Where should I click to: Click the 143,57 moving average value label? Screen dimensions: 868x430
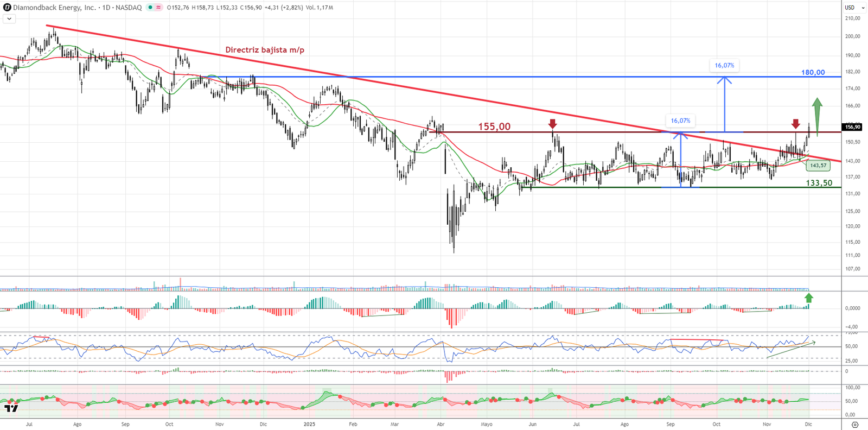pyautogui.click(x=818, y=166)
